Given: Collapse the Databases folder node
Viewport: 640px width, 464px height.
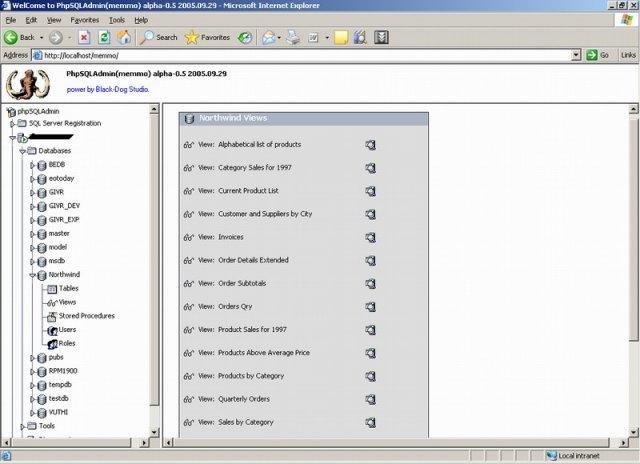Looking at the screenshot, I should point(22,151).
